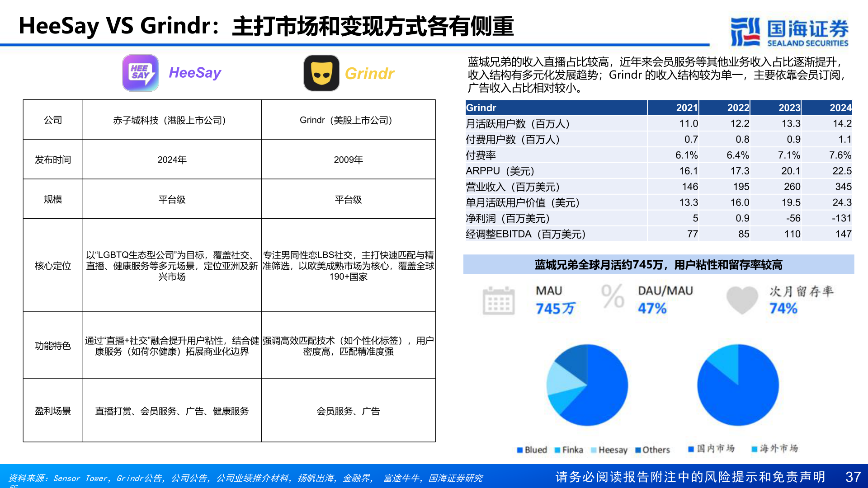Click the Blued legend color square
Viewport: 868px width, 488px height.
click(x=520, y=450)
